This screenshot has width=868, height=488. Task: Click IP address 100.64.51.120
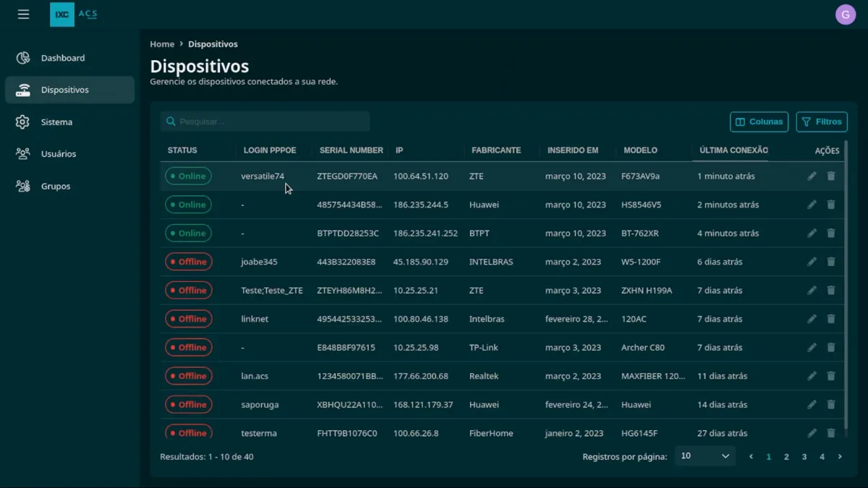(x=421, y=176)
